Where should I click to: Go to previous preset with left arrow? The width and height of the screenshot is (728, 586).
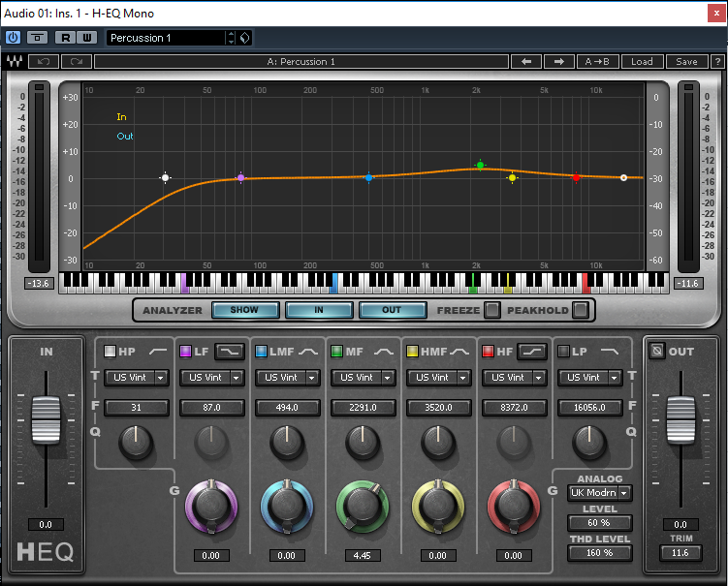(526, 61)
